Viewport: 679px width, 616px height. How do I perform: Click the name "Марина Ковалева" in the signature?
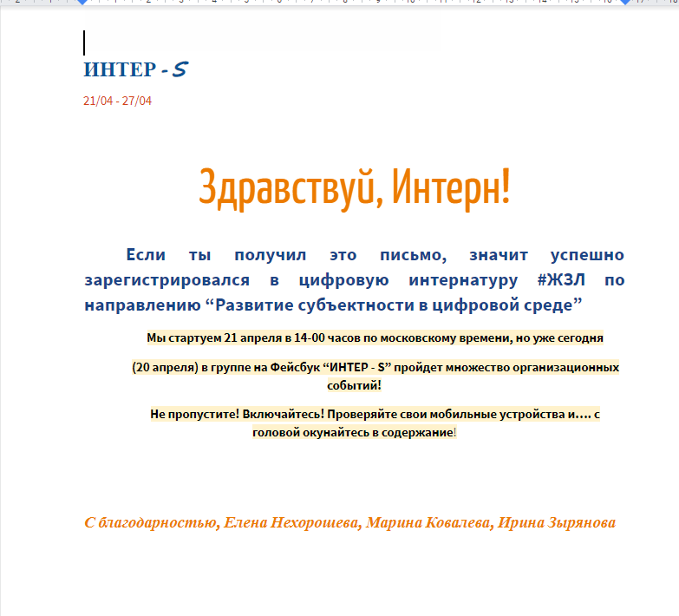pos(428,523)
